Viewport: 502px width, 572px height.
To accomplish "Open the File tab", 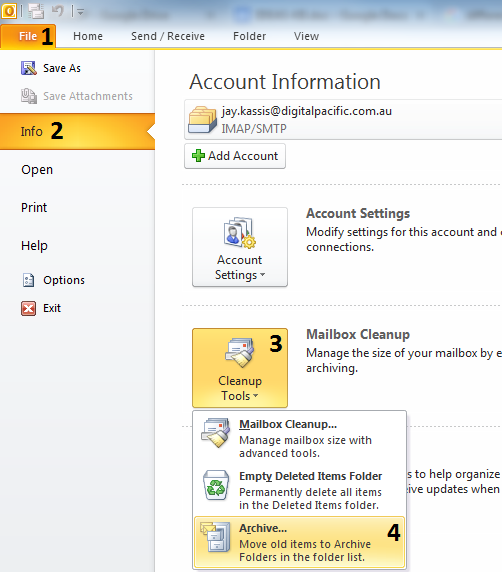I will pos(28,36).
